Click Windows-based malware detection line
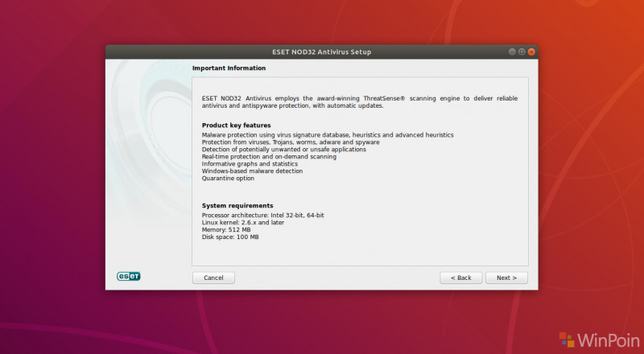This screenshot has width=644, height=354. click(x=252, y=171)
